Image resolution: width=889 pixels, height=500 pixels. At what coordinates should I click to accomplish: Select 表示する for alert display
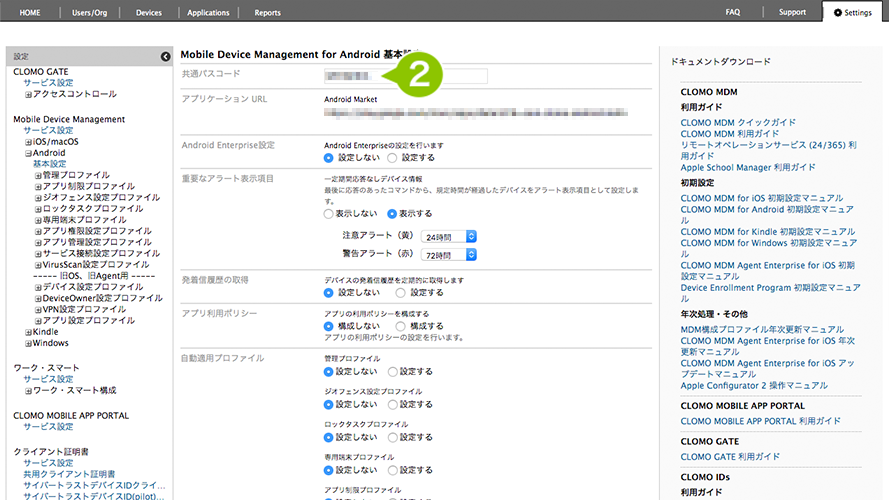(x=392, y=214)
